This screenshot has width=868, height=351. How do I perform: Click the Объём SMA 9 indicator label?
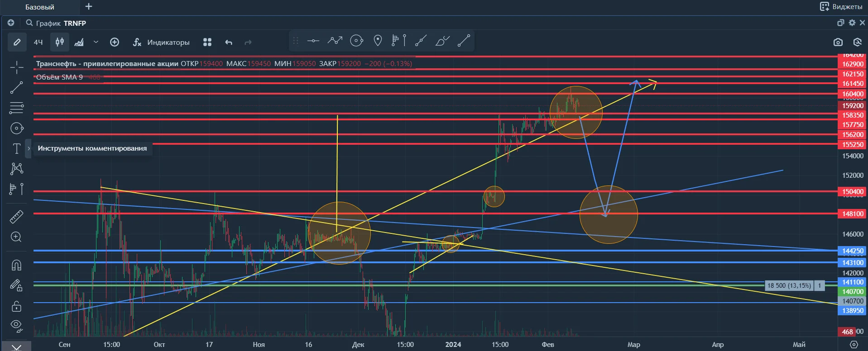click(x=59, y=77)
